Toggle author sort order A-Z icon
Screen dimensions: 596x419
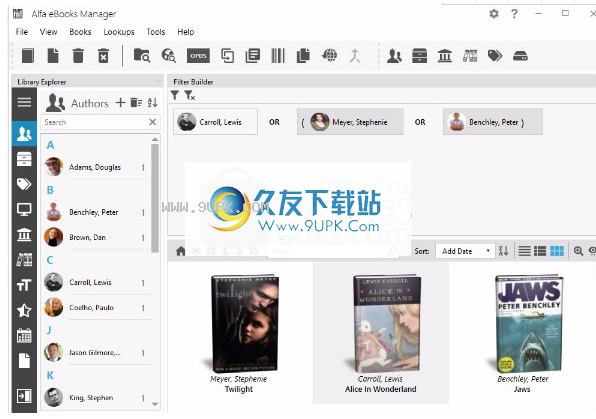152,102
